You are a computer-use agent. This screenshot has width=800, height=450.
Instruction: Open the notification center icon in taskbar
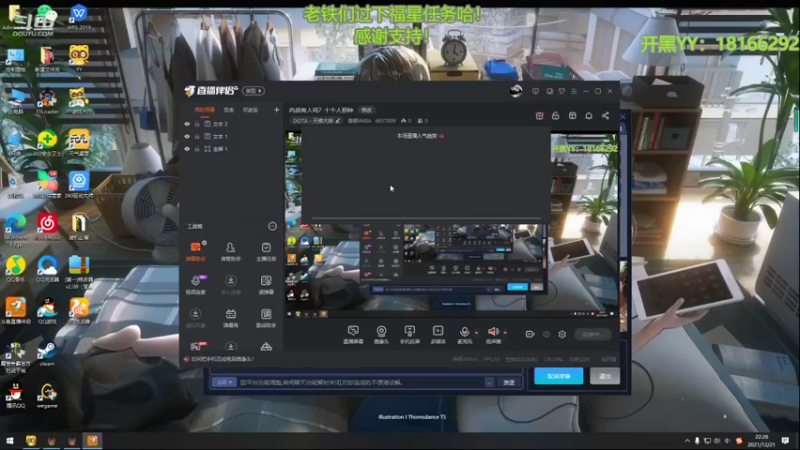tap(785, 440)
